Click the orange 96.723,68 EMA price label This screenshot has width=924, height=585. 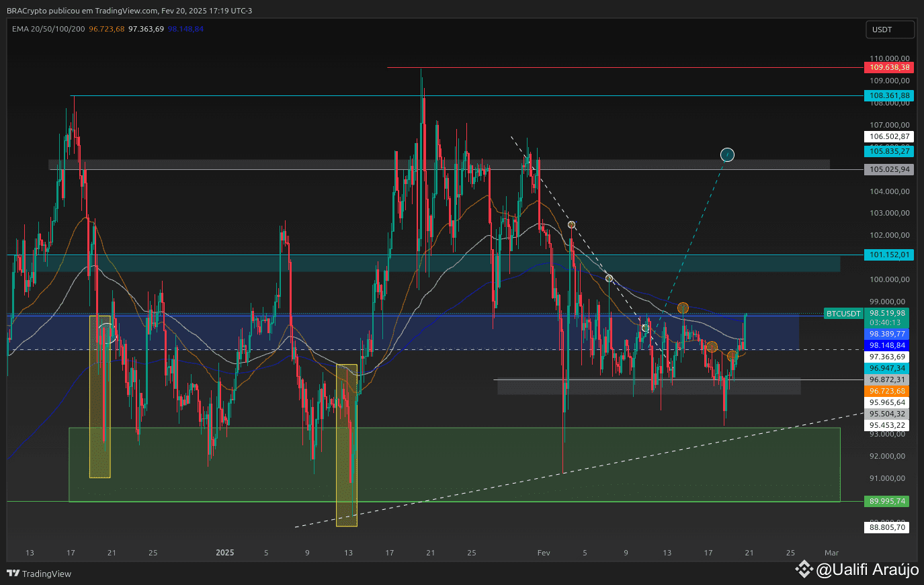point(886,391)
